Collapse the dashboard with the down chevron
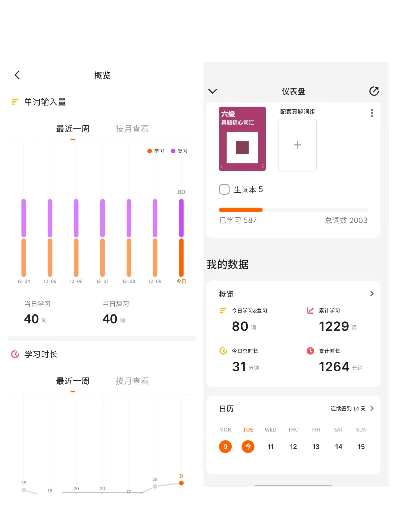The height and width of the screenshot is (532, 399). pyautogui.click(x=213, y=91)
